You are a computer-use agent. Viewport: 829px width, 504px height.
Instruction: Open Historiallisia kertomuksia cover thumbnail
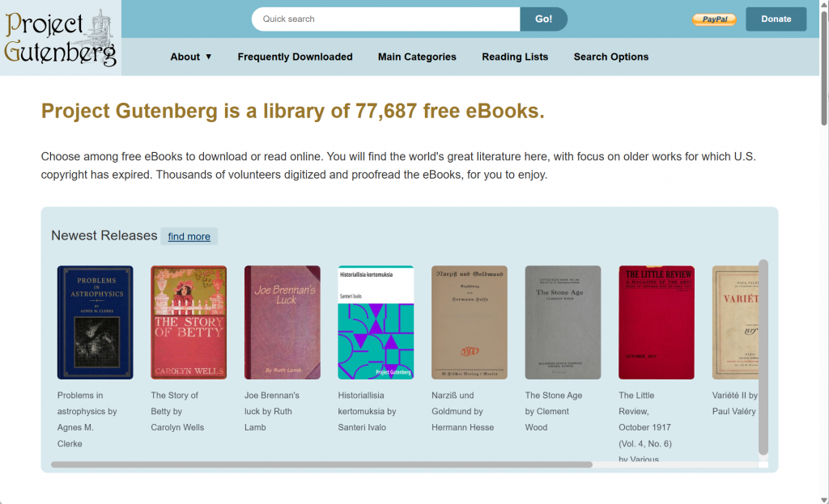[376, 322]
